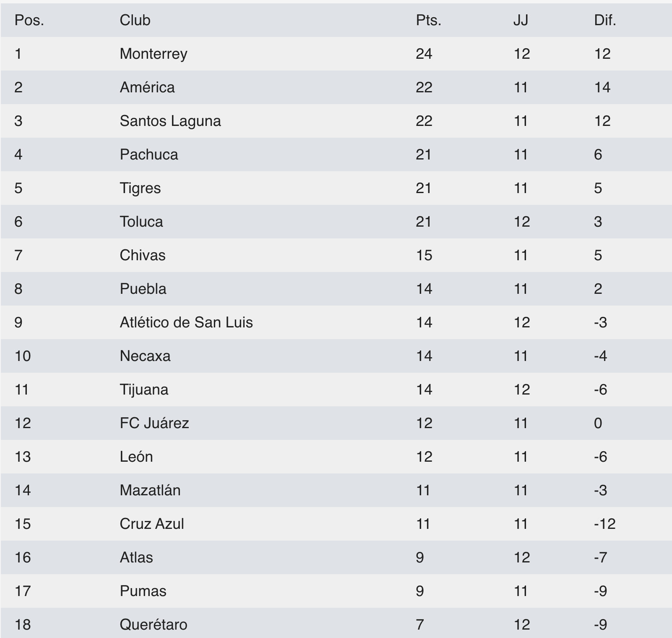Select Toluca in the standings
The image size is (672, 638).
(x=141, y=222)
